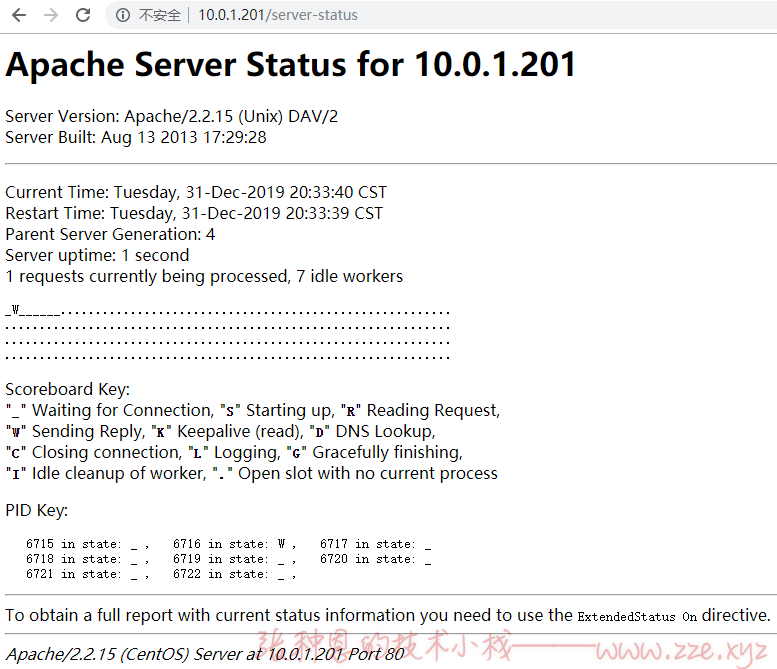777x669 pixels.
Task: Click the heading Apache Server Status for 10.0.1.201
Action: (x=291, y=64)
